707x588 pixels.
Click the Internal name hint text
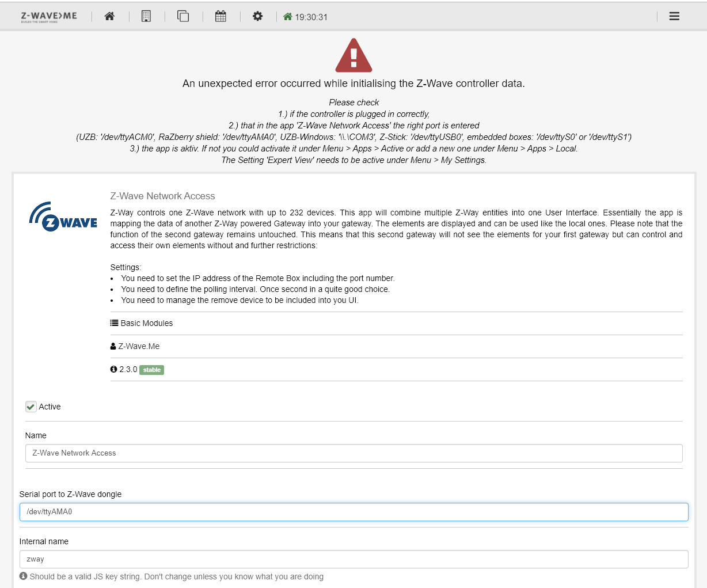coord(177,576)
